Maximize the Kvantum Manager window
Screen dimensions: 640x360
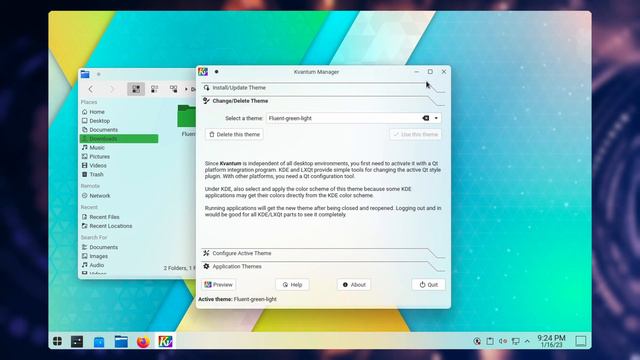pyautogui.click(x=430, y=72)
